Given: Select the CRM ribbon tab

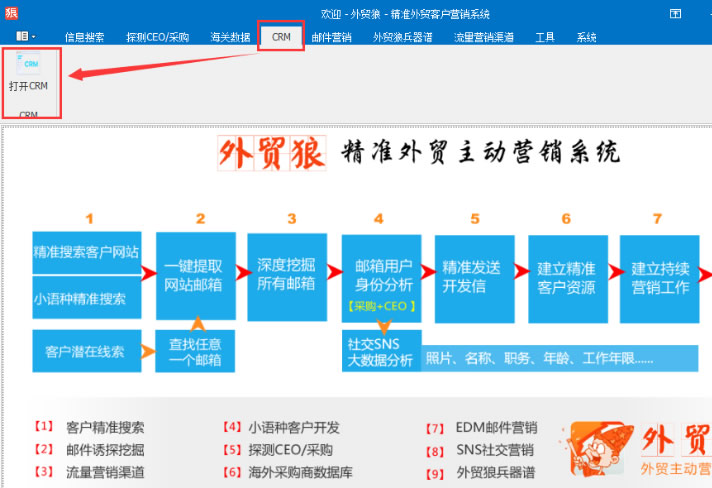Looking at the screenshot, I should [x=281, y=37].
